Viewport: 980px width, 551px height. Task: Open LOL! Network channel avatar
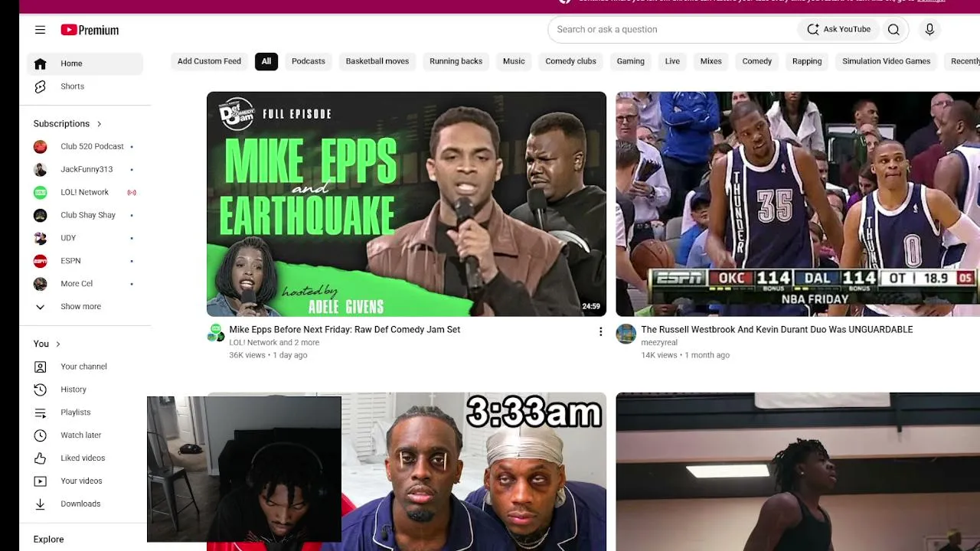click(41, 192)
